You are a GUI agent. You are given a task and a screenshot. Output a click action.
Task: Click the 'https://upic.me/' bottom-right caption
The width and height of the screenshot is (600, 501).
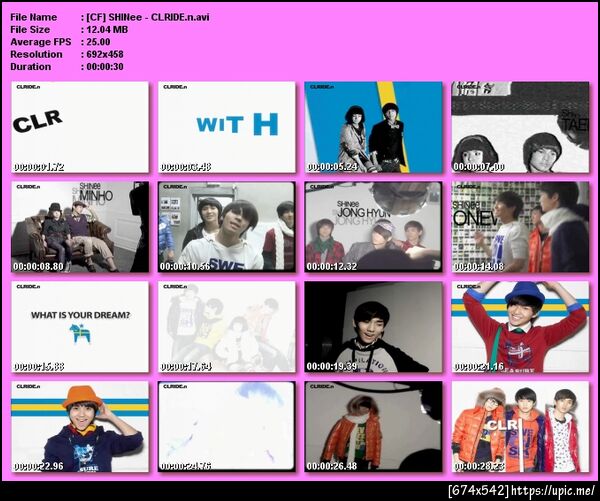point(554,491)
